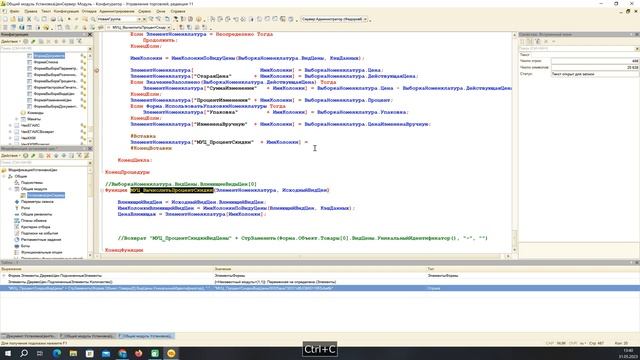Select Подписки на события in the lower tree

click(39, 233)
